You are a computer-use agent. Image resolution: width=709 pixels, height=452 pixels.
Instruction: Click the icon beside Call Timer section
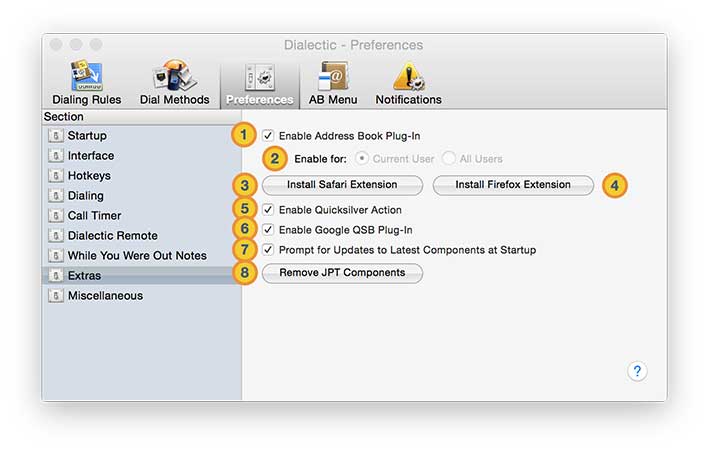click(x=56, y=216)
